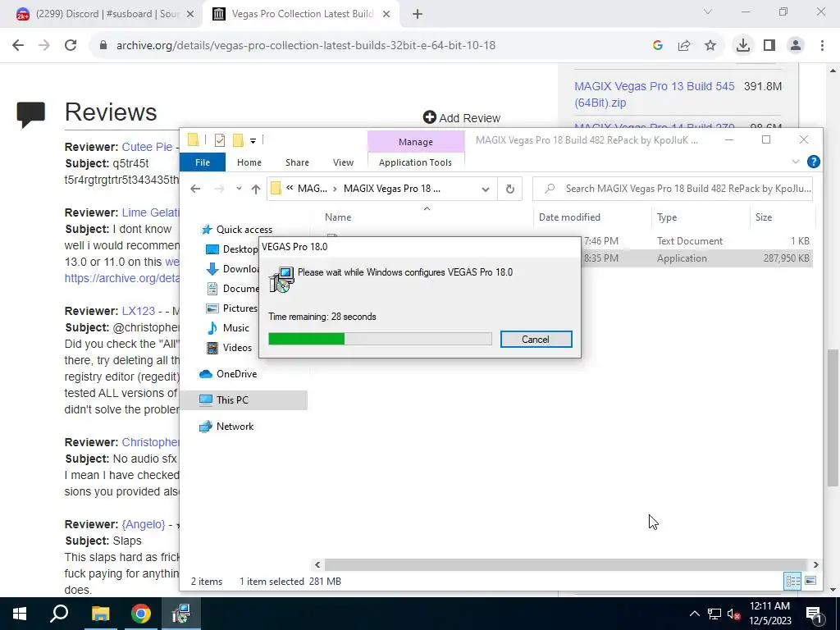Open the Application Tools tab
Screen dimensions: 840x630
[415, 162]
